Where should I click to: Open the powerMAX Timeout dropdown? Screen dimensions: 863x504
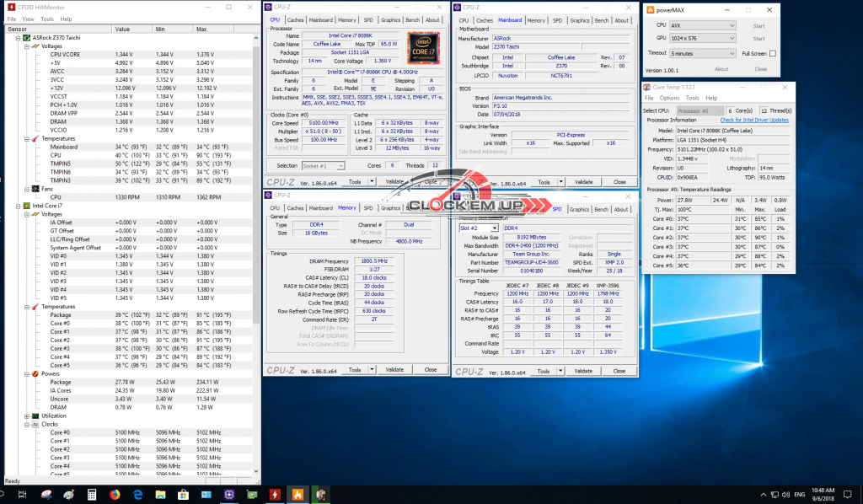point(702,53)
